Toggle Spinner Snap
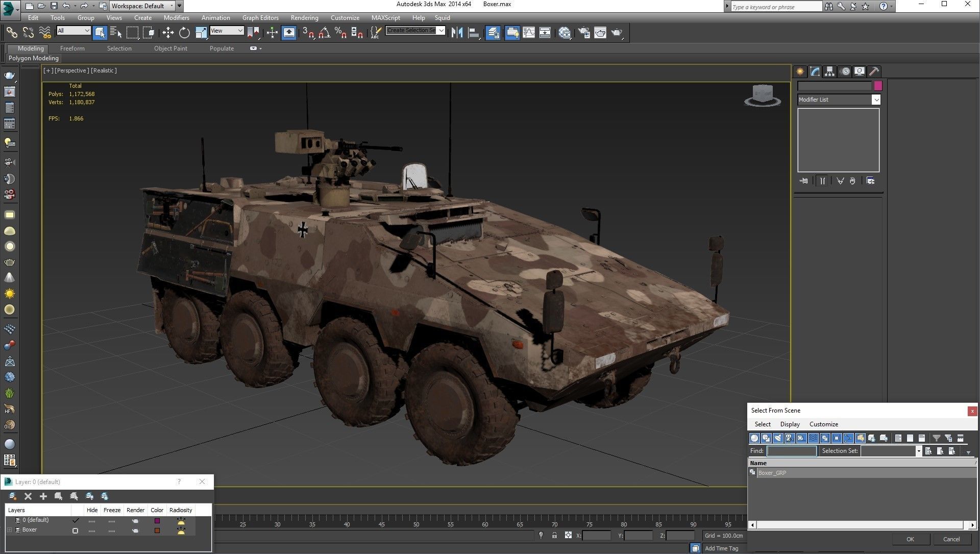Image resolution: width=980 pixels, height=554 pixels. click(357, 33)
